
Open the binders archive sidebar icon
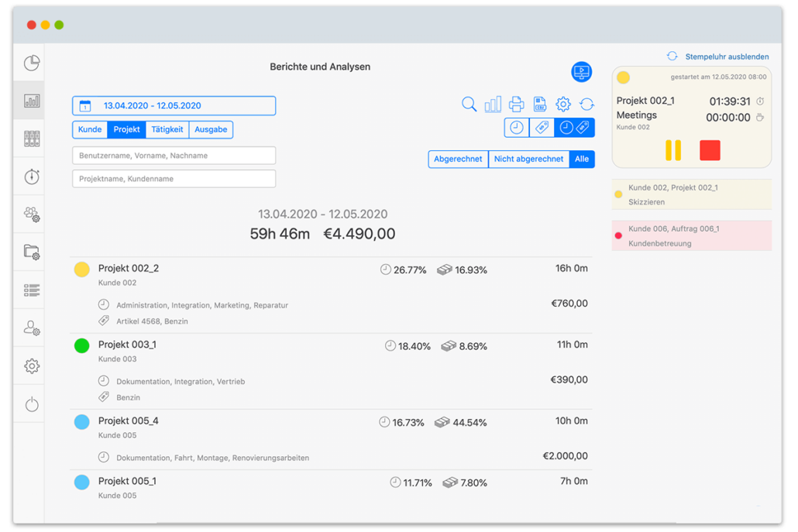pos(32,139)
